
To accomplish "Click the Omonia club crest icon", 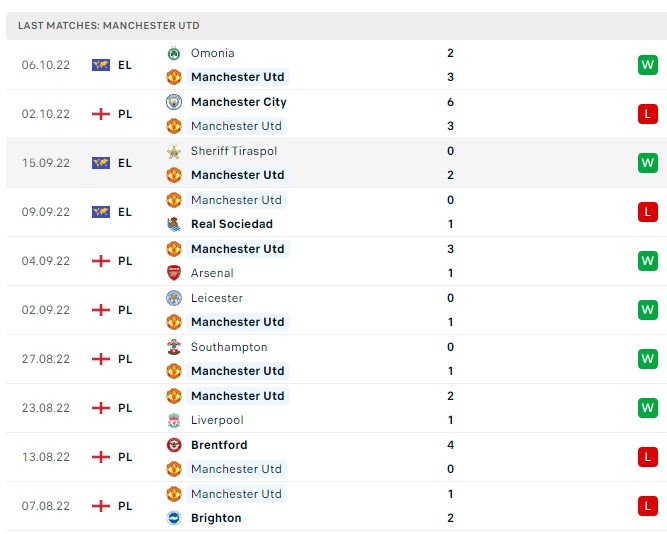I will [x=173, y=53].
